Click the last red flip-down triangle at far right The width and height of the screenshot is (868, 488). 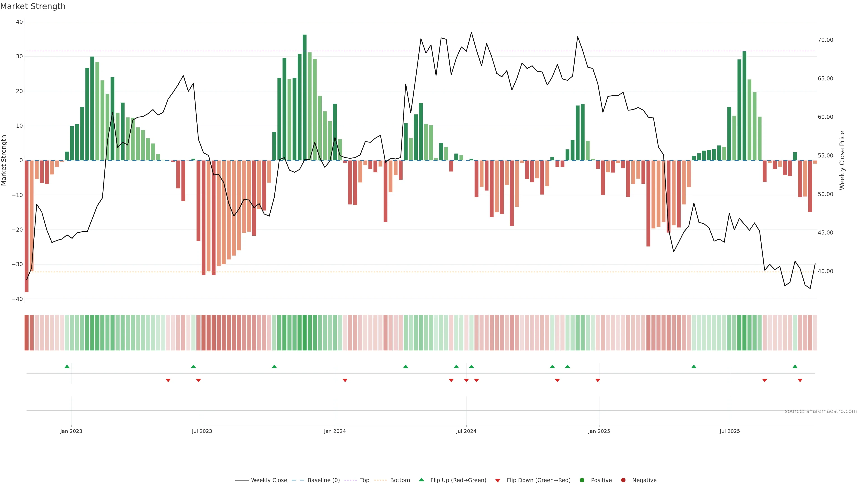pyautogui.click(x=800, y=380)
